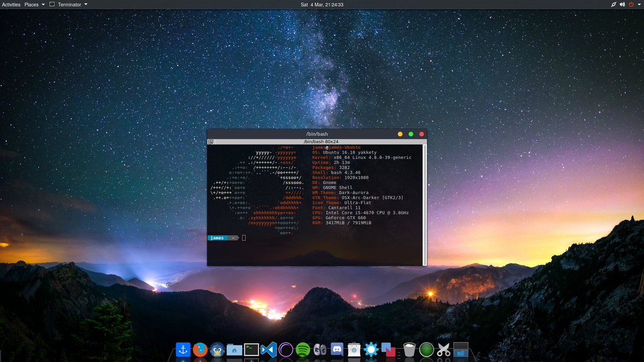Click the 'james@james-Ubuntu' header text
Image resolution: width=644 pixels, height=362 pixels.
(336, 147)
